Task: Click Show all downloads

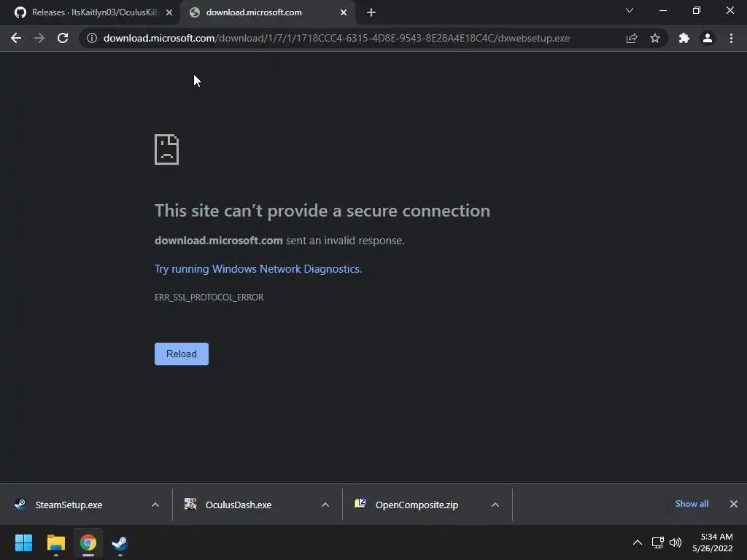Action: click(692, 504)
